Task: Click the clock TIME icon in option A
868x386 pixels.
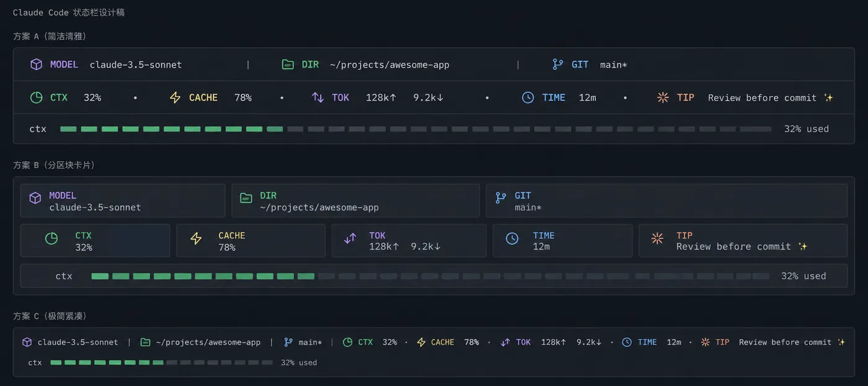Action: pyautogui.click(x=528, y=97)
